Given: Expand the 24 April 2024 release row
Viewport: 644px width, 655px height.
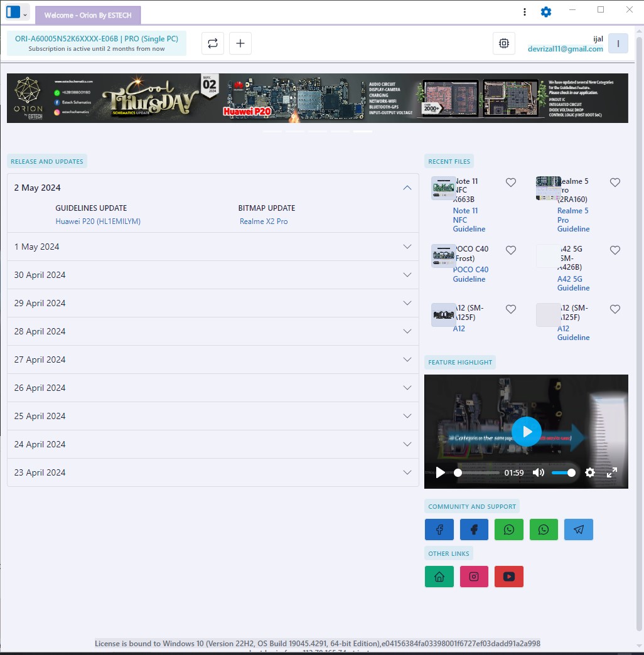Looking at the screenshot, I should pos(213,444).
